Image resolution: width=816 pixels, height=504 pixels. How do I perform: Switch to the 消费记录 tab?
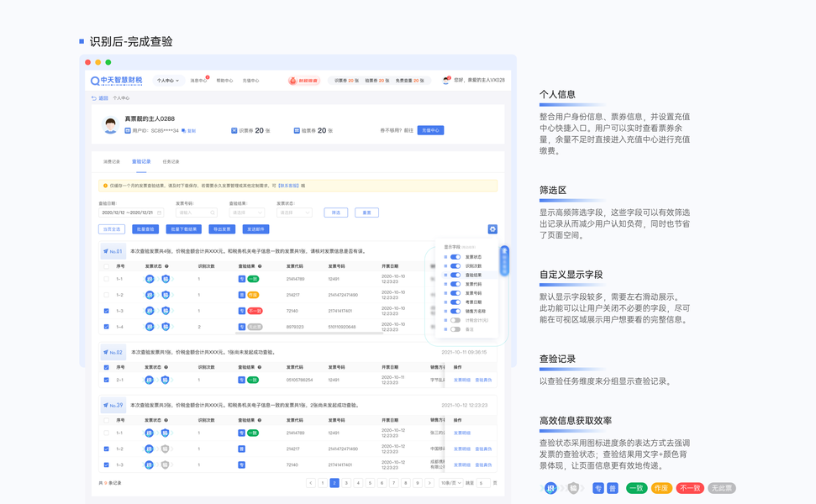112,162
